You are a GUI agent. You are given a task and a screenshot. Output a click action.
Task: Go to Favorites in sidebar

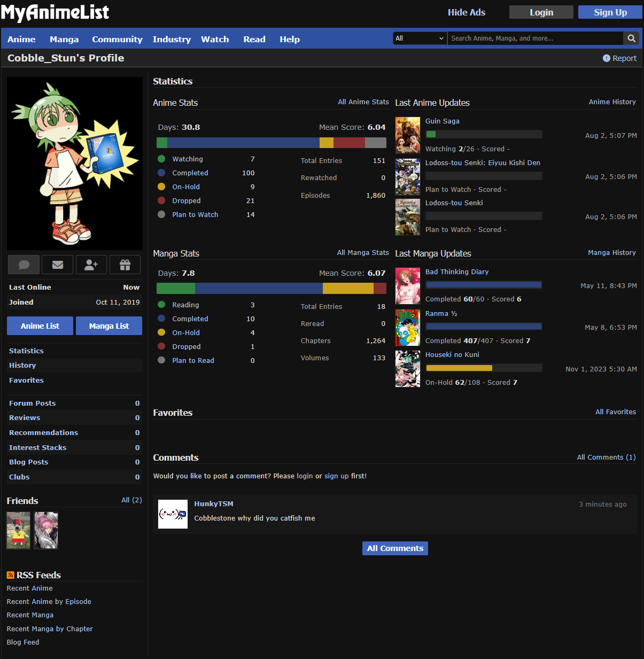click(26, 381)
